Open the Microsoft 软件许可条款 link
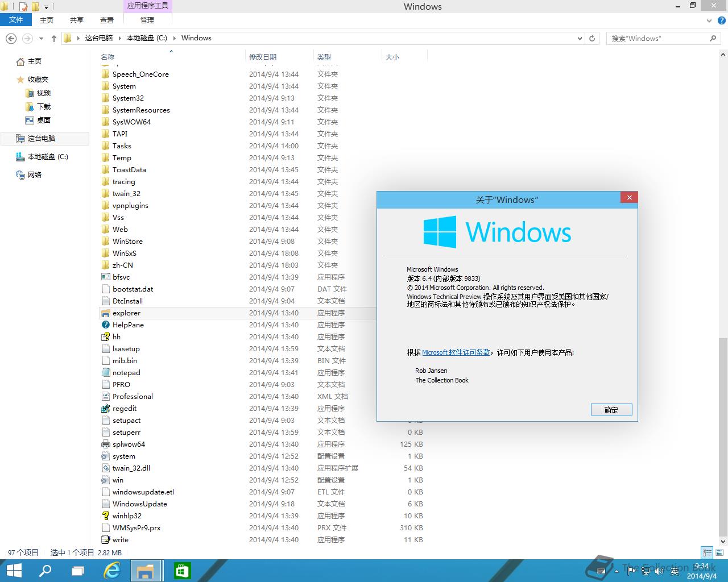The height and width of the screenshot is (582, 728). point(456,352)
